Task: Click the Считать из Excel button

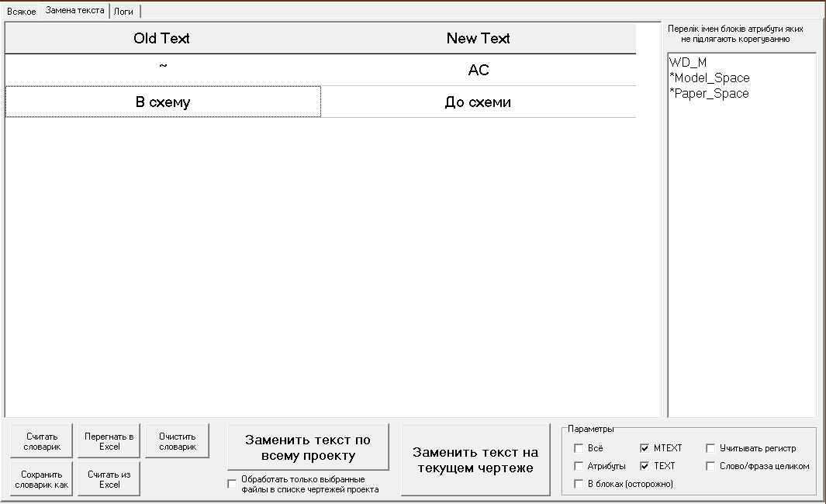Action: click(109, 478)
